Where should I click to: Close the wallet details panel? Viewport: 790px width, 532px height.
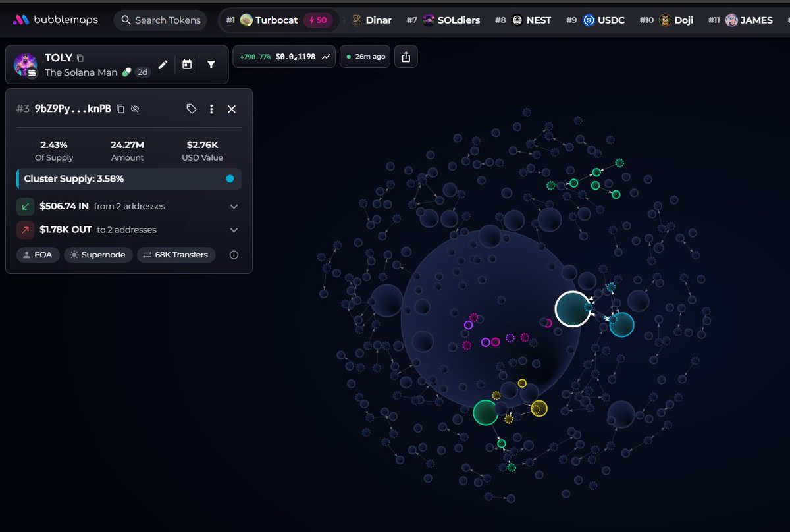click(x=232, y=109)
